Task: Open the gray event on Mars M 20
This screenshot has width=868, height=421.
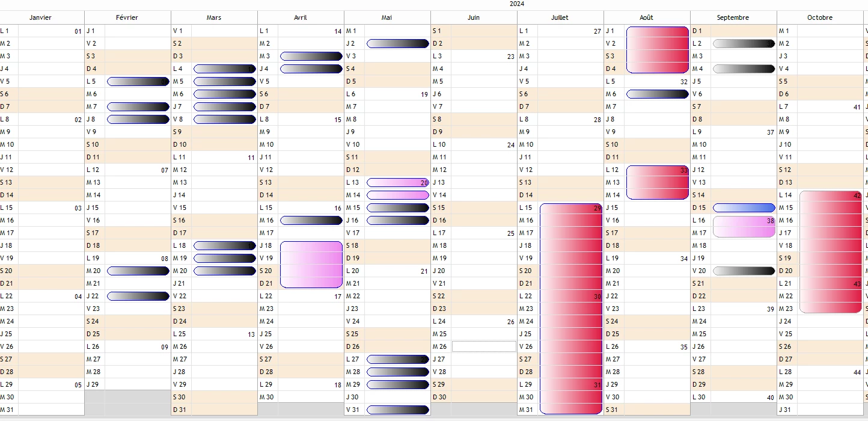Action: pyautogui.click(x=225, y=271)
